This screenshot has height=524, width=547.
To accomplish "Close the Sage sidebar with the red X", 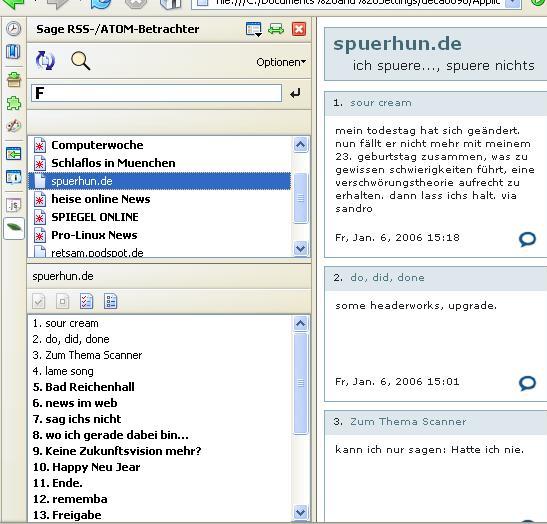I will click(299, 29).
